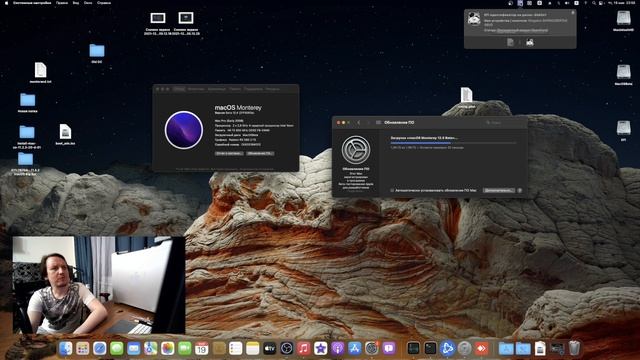Go back in Software Update window
Image resolution: width=640 pixels, height=360 pixels.
[x=359, y=122]
